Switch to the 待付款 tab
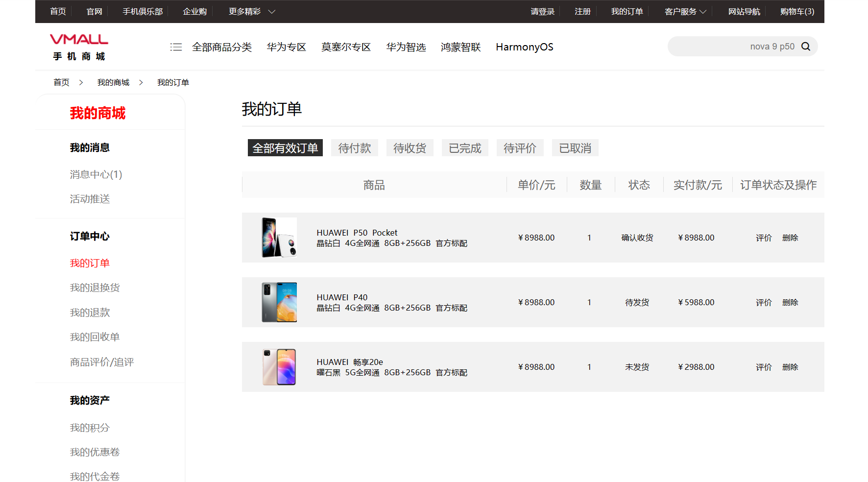This screenshot has width=868, height=482. click(355, 148)
